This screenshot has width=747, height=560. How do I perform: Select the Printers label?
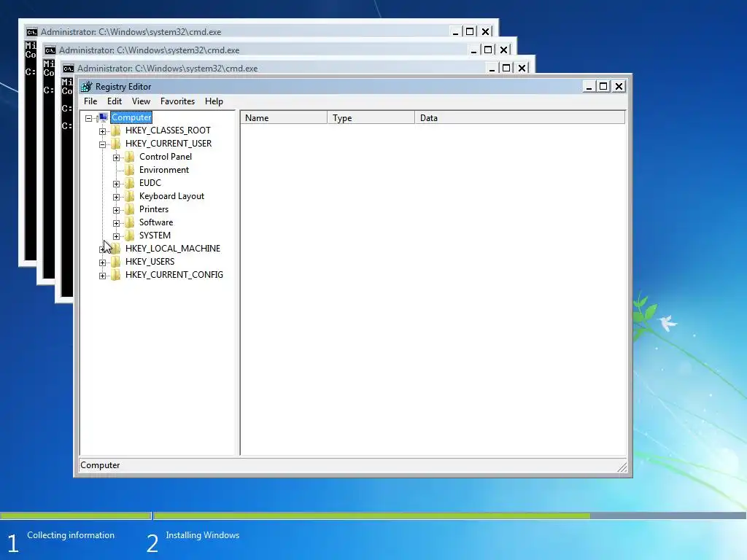154,209
